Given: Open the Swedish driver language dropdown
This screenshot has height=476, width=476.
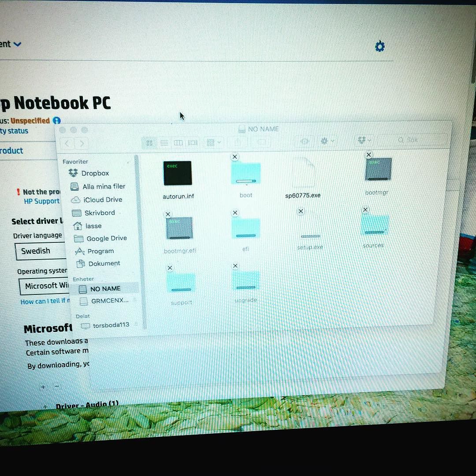Looking at the screenshot, I should [42, 251].
